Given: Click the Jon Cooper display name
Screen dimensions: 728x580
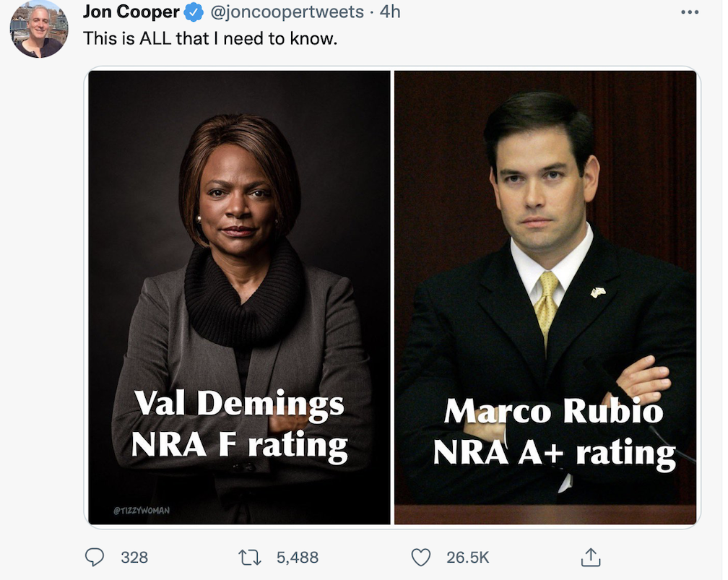Looking at the screenshot, I should click(131, 12).
